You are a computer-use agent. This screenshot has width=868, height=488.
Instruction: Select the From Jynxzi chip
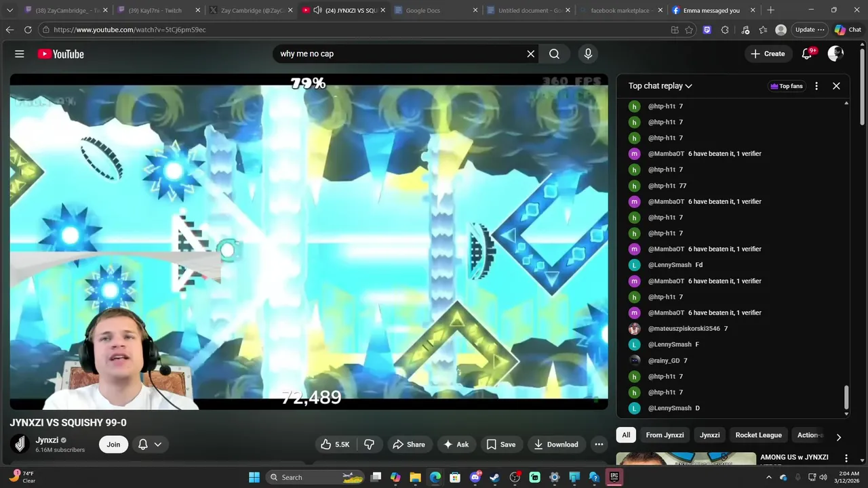coord(665,435)
